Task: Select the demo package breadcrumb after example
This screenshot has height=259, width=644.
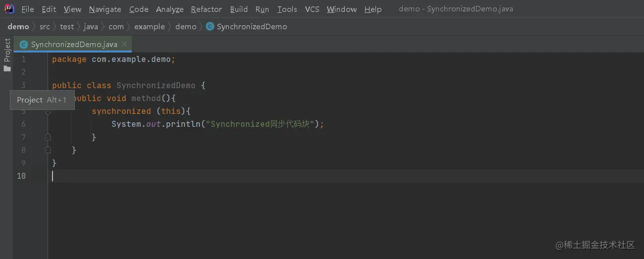Action: (186, 27)
